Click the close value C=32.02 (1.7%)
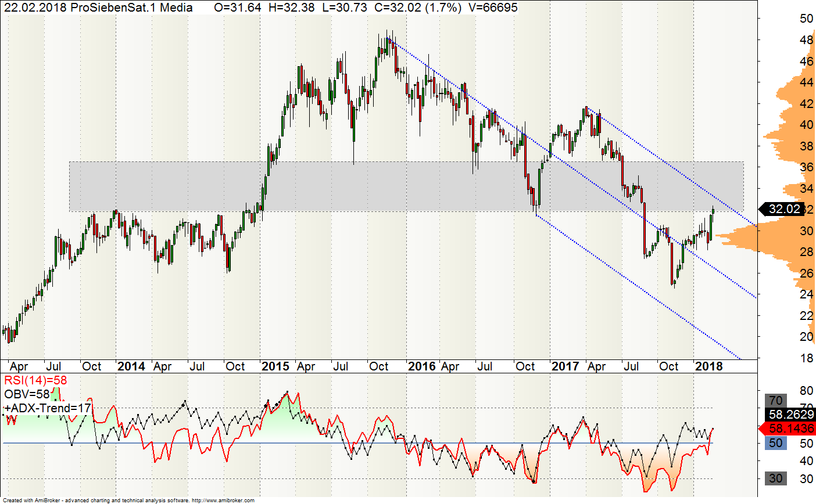Screen dimensions: 816x504 [418, 8]
